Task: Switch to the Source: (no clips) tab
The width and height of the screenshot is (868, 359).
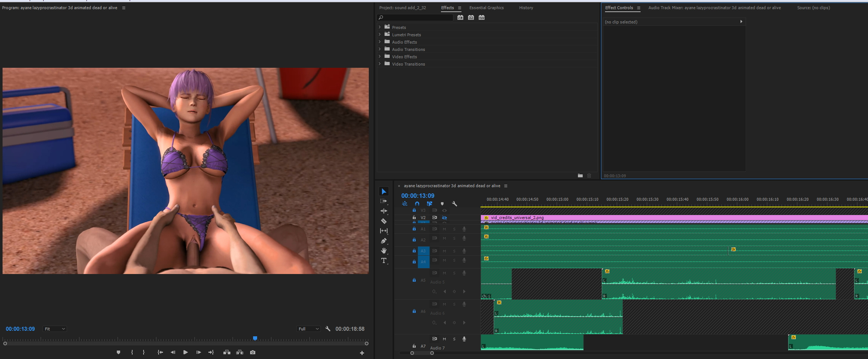Action: (x=813, y=8)
